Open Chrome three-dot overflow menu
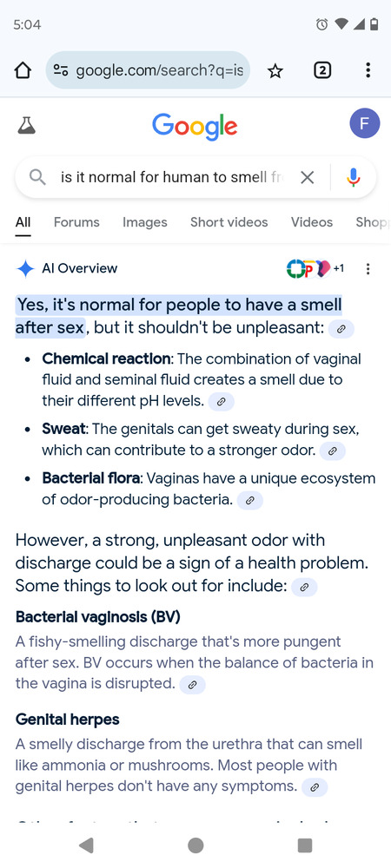This screenshot has width=391, height=868. pyautogui.click(x=368, y=70)
